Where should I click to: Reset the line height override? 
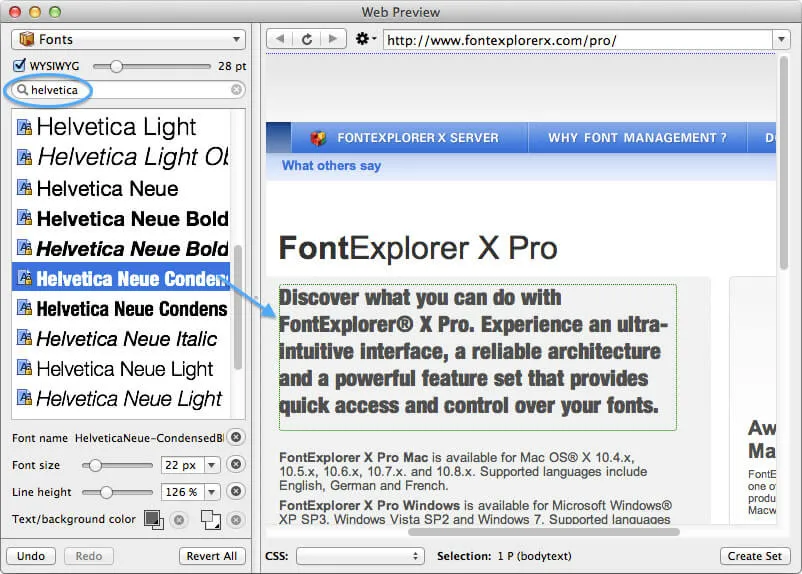coord(236,492)
